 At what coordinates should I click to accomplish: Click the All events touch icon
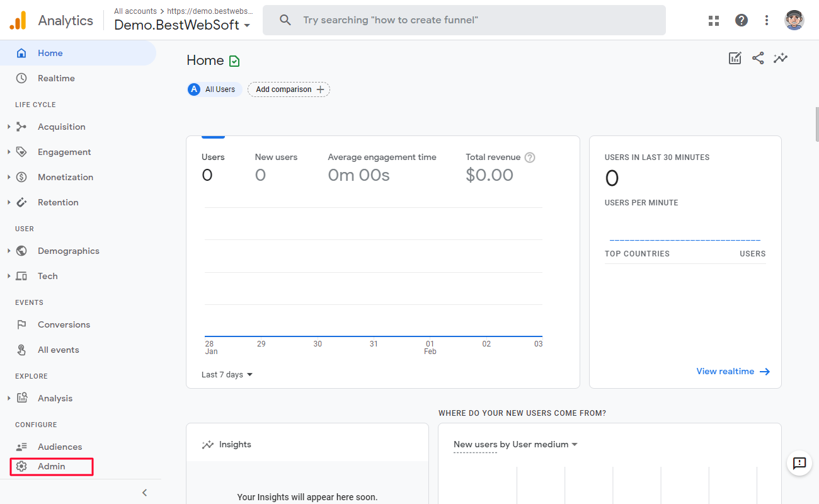pos(21,350)
